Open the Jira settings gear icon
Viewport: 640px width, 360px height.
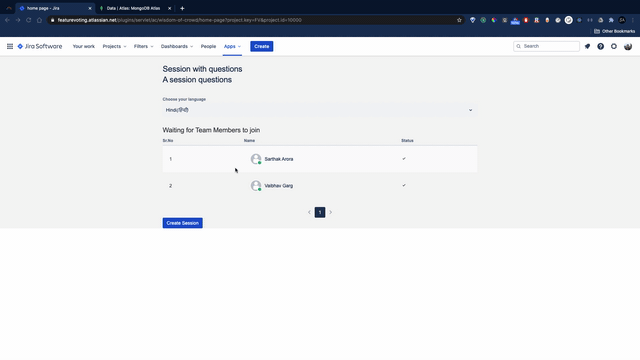[x=614, y=47]
